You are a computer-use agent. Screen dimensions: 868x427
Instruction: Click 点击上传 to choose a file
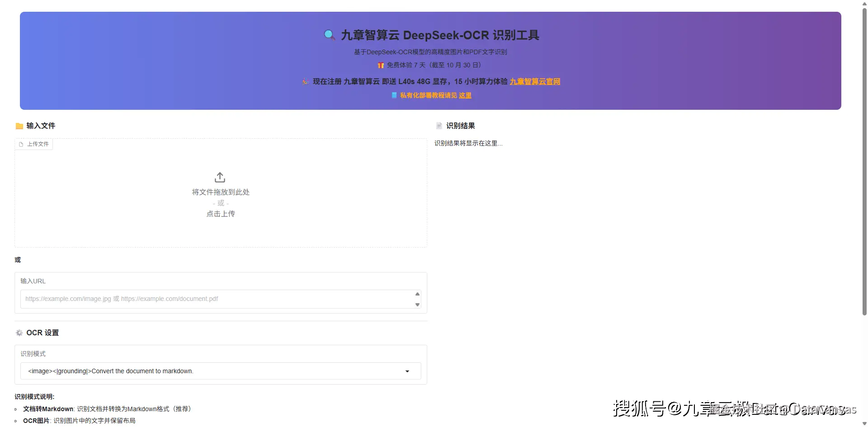click(x=221, y=214)
